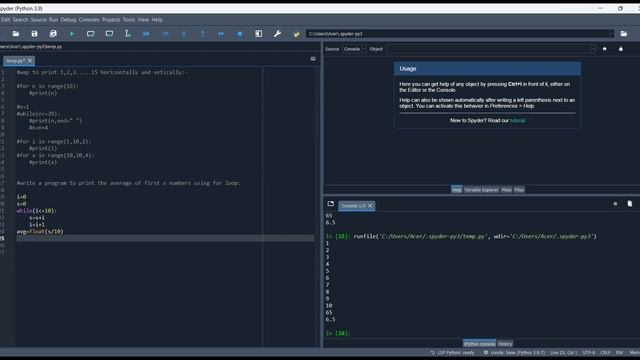Open the Projects menu
The width and height of the screenshot is (640, 360).
point(111,20)
